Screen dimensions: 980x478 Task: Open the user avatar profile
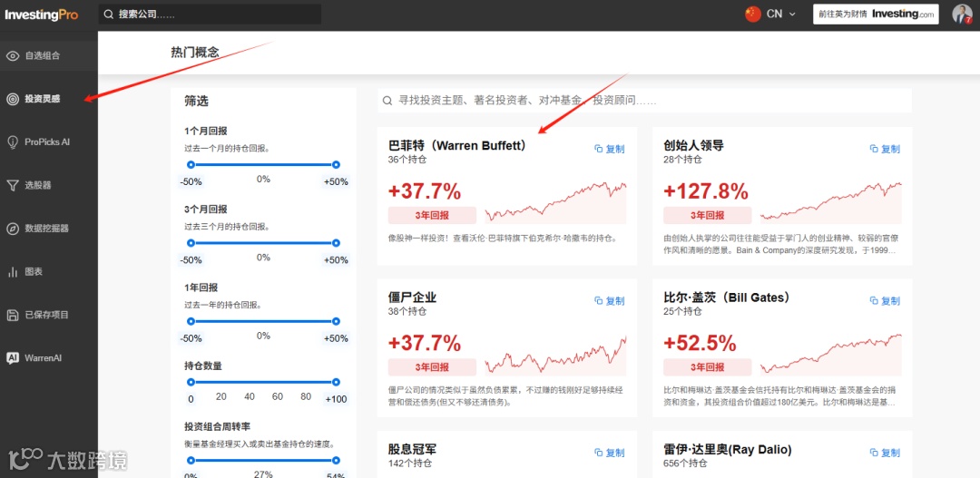click(962, 15)
